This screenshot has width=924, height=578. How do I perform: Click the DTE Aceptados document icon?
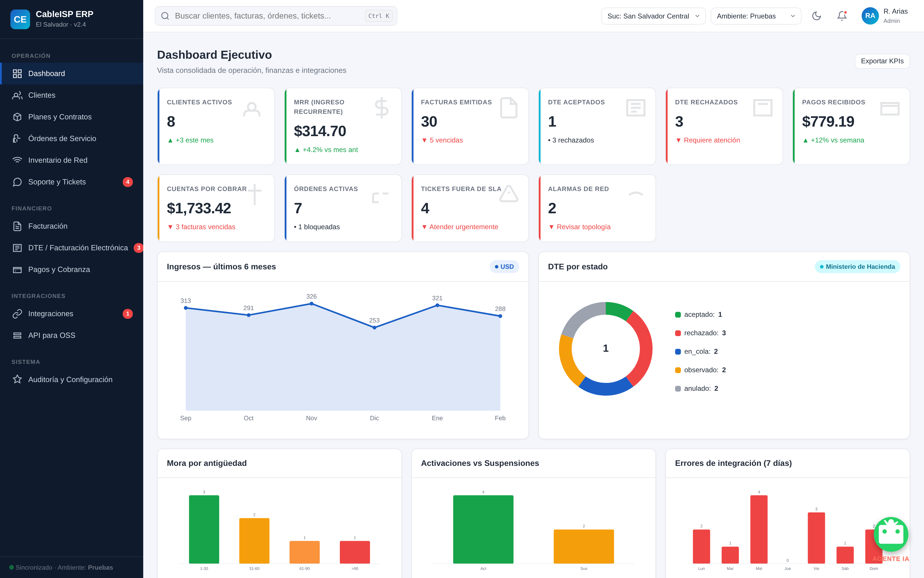click(636, 108)
